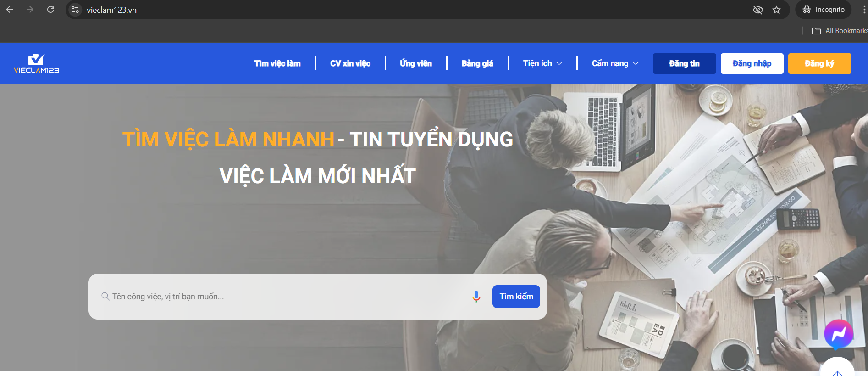View site information icon in address bar
The height and width of the screenshot is (376, 868).
click(x=75, y=10)
